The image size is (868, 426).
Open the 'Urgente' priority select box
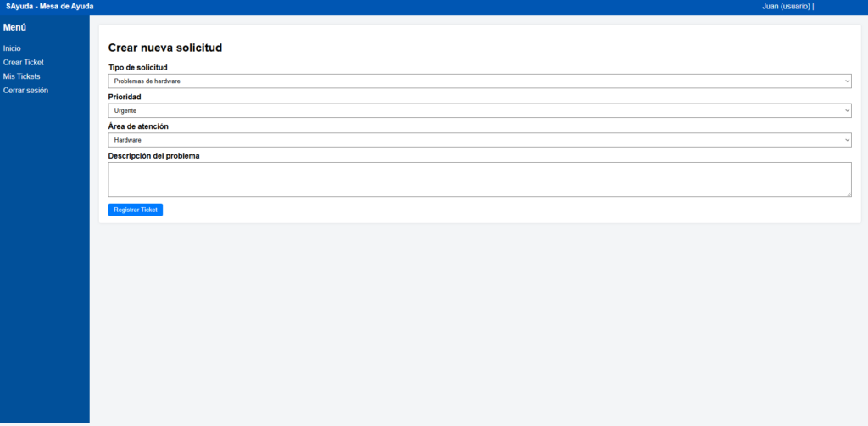click(x=480, y=111)
